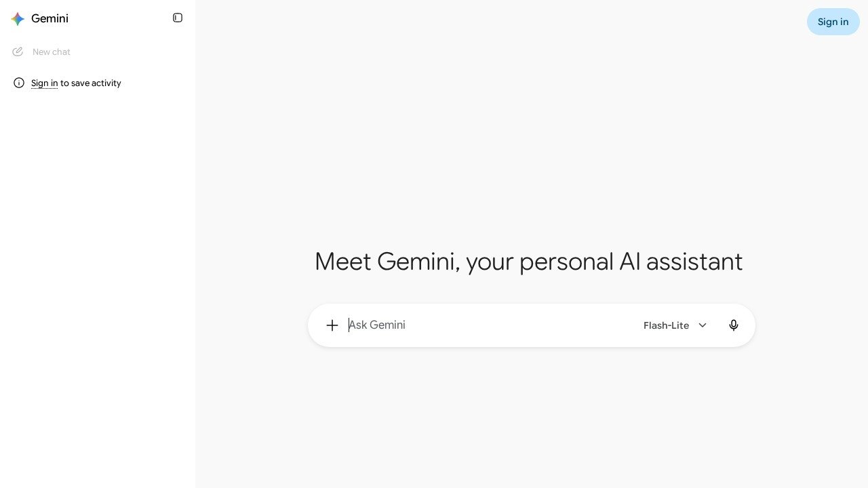The image size is (868, 488).
Task: Click the text cursor in prompt box
Action: (349, 325)
